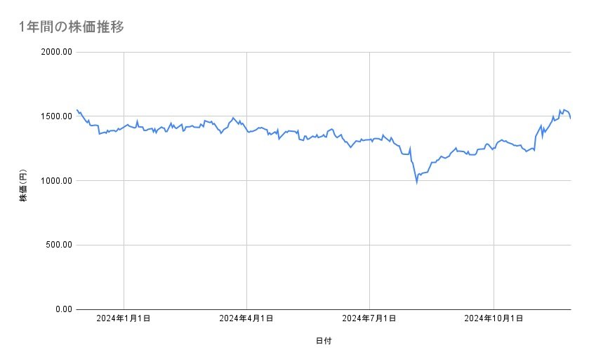Select the horizontal axis title 日付
589x364 pixels.
[x=324, y=341]
